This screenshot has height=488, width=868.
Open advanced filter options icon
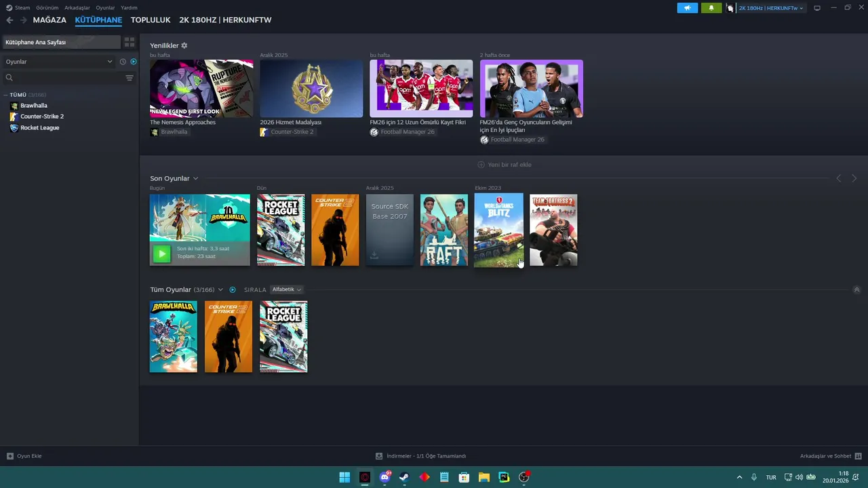tap(130, 78)
